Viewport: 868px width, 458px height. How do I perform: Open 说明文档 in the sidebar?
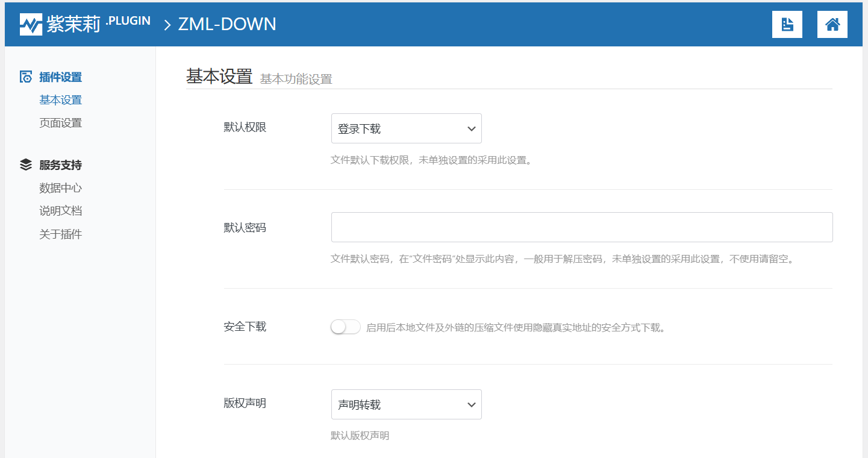click(x=61, y=211)
